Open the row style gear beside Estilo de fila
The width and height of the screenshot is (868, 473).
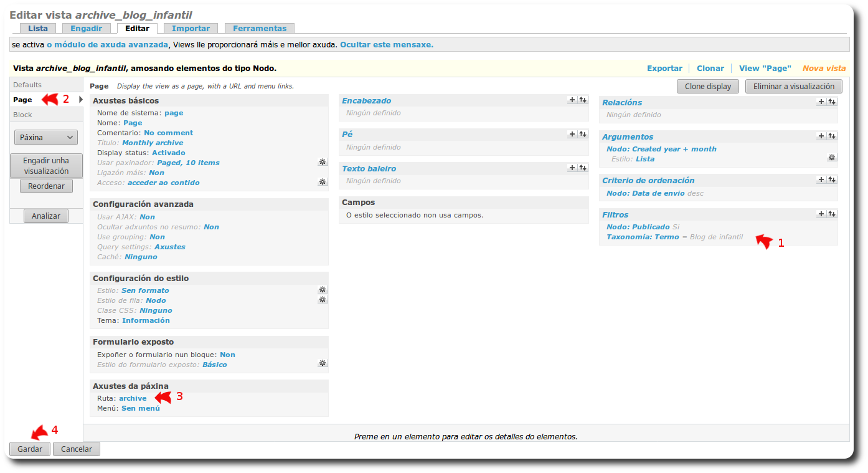[323, 300]
